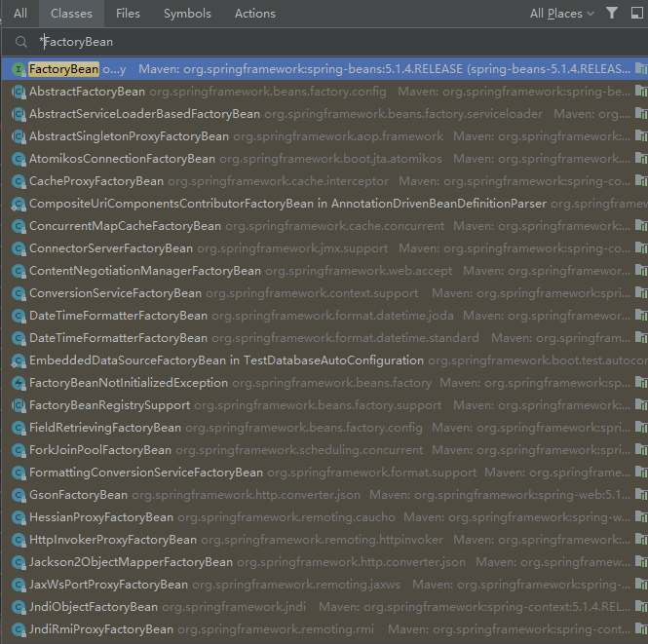Click class icon of JaxWsPortProxyFactoryBean
The height and width of the screenshot is (644, 648).
coord(19,585)
